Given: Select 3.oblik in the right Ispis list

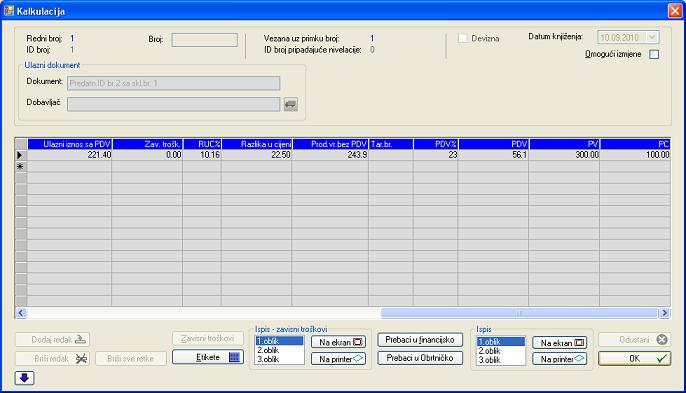Looking at the screenshot, I should (x=501, y=360).
